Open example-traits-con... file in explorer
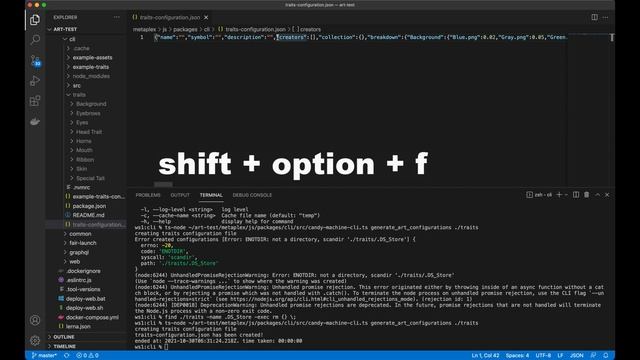 (x=86, y=197)
